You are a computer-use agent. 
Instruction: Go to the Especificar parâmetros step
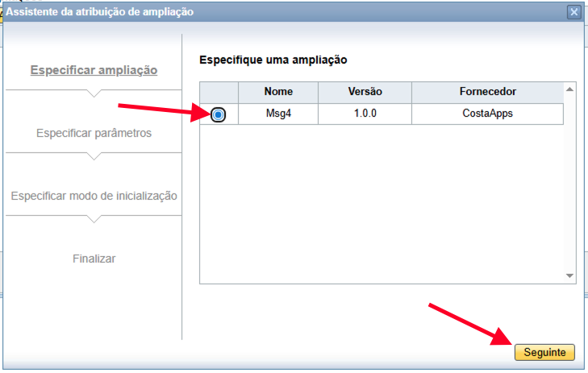pos(94,133)
